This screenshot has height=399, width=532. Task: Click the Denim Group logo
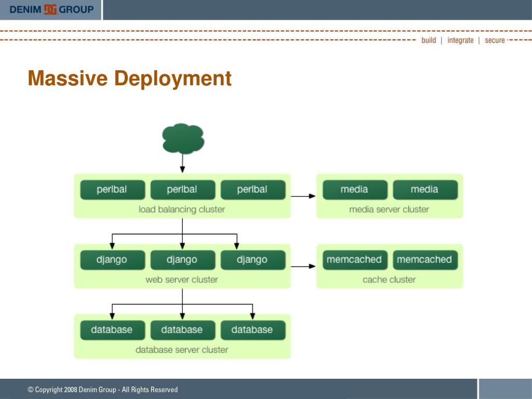point(51,9)
